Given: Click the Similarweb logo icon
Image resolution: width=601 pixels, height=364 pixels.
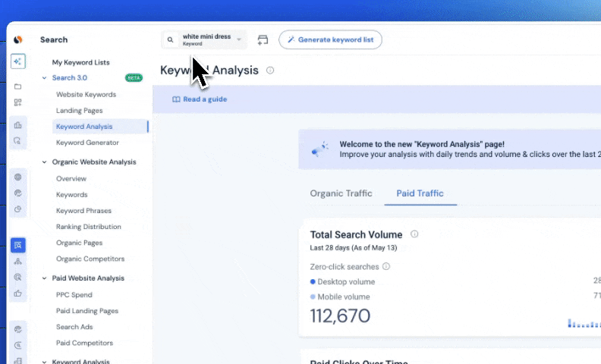Looking at the screenshot, I should pos(17,39).
